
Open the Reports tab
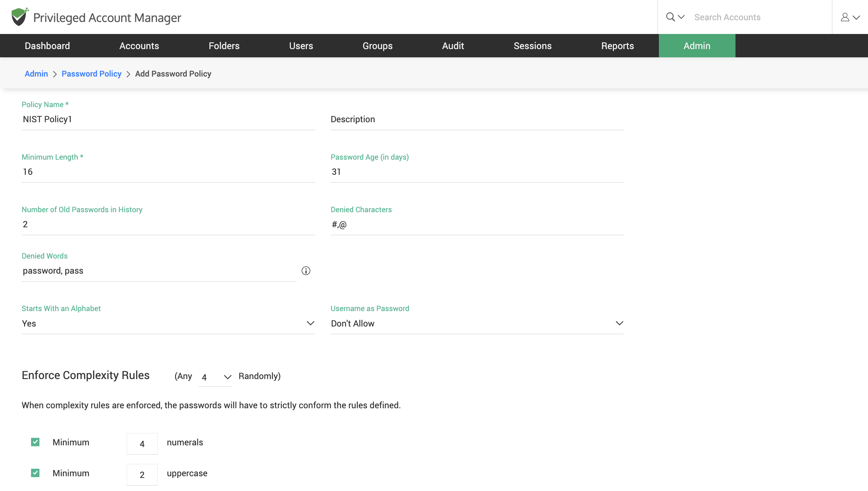tap(617, 46)
